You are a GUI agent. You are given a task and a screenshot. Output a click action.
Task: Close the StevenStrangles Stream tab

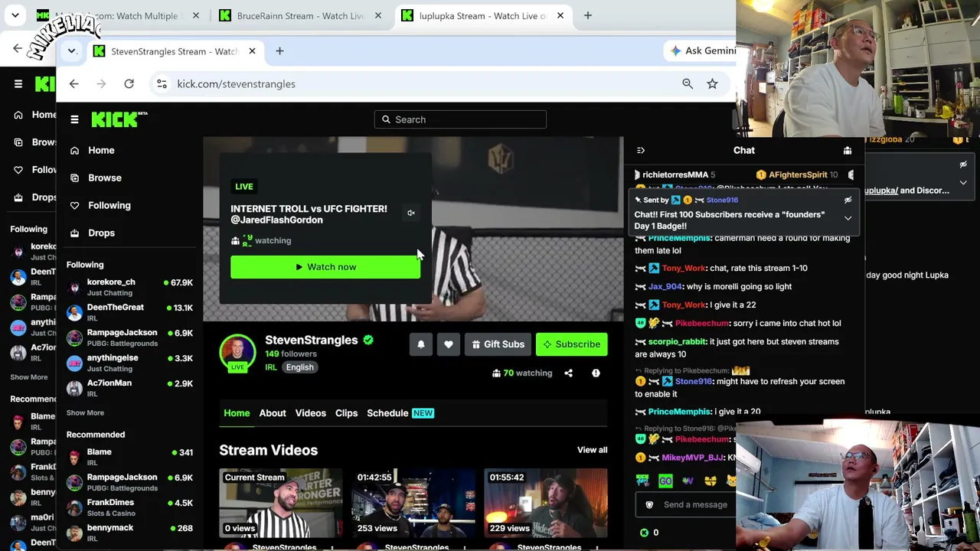pyautogui.click(x=252, y=51)
